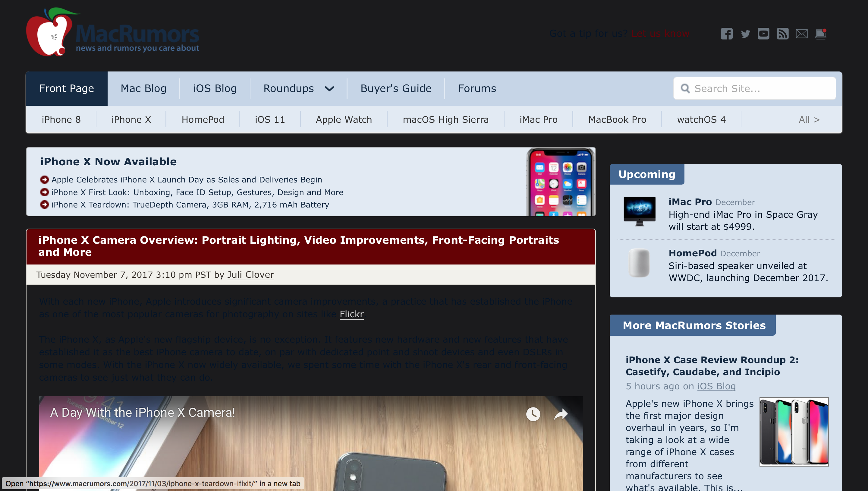Click the Watch Later clock icon on video

tap(533, 414)
